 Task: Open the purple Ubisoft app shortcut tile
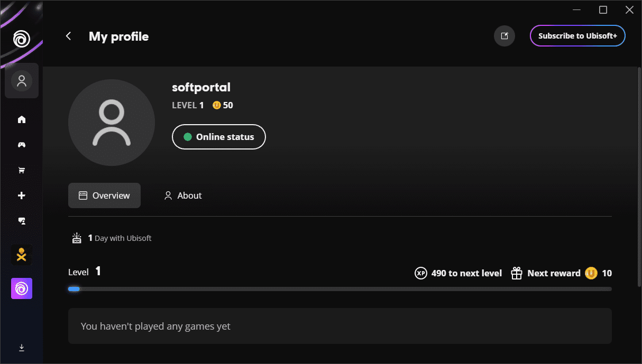click(x=22, y=288)
